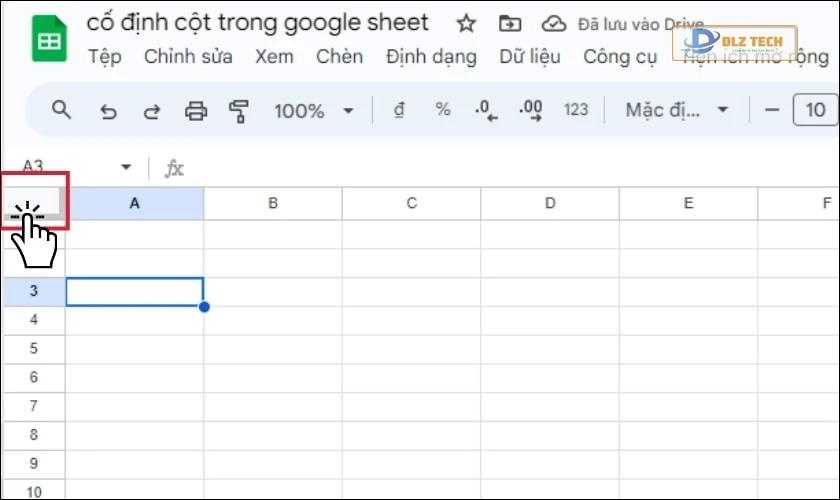Format cells as percent

point(443,110)
